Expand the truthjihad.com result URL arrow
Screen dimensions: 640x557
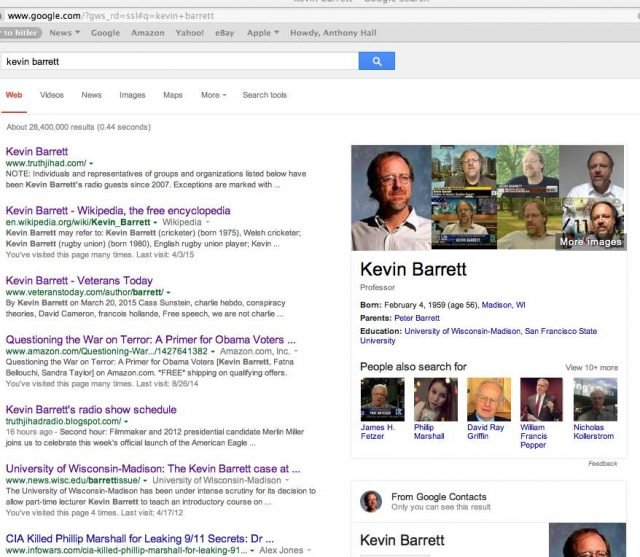click(x=91, y=163)
